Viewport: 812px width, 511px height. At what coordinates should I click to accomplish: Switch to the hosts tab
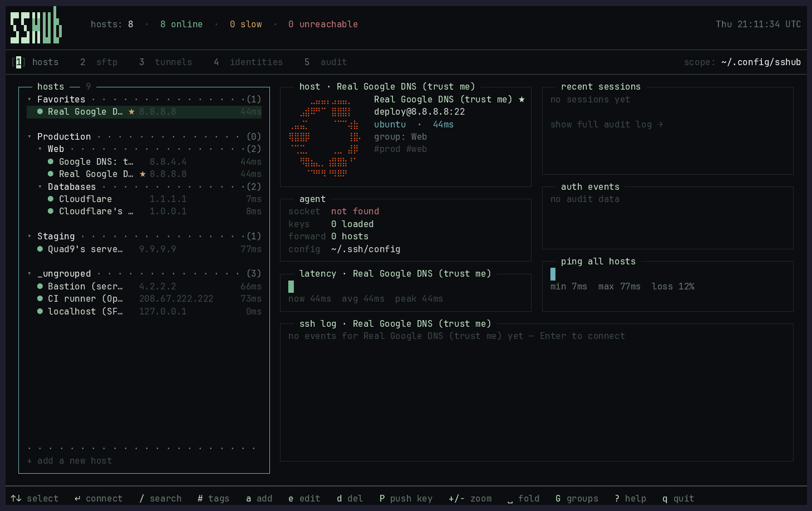click(x=35, y=62)
